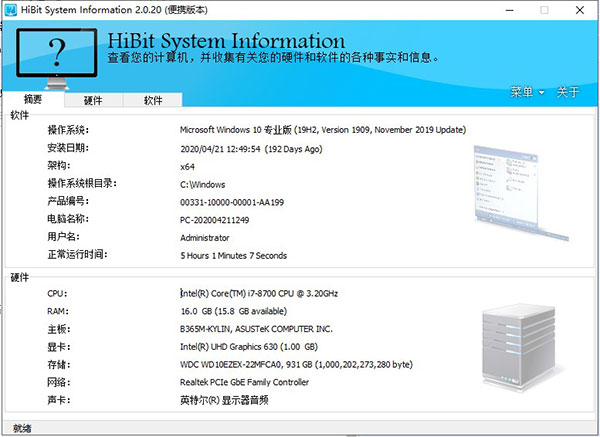This screenshot has height=437, width=600.
Task: Click motherboard value B365M-KYLIN ASUSTeK
Action: tap(256, 329)
